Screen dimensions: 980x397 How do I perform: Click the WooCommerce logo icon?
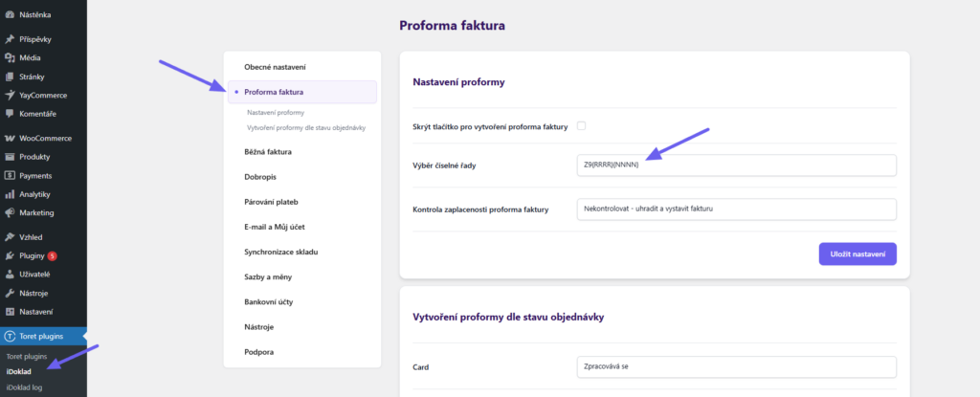pyautogui.click(x=10, y=138)
